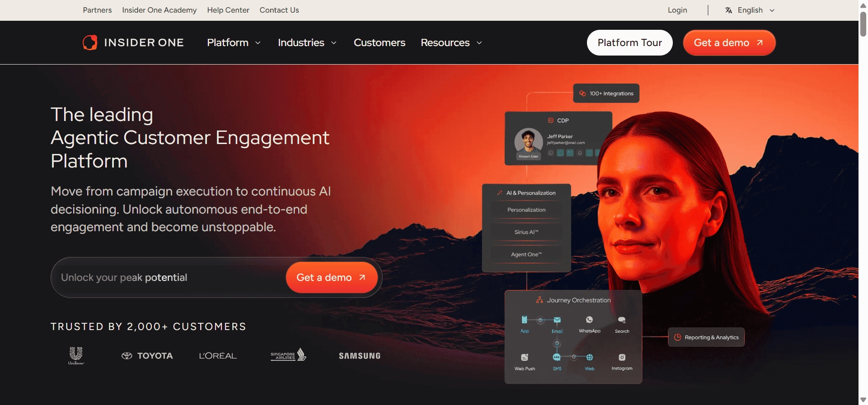Click the Insider One wordmark text

click(144, 43)
